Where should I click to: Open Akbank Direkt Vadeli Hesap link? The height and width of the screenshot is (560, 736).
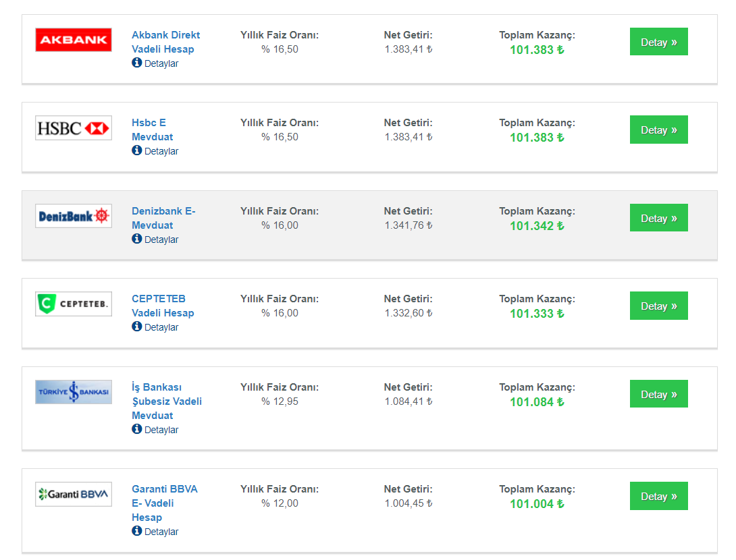point(165,43)
